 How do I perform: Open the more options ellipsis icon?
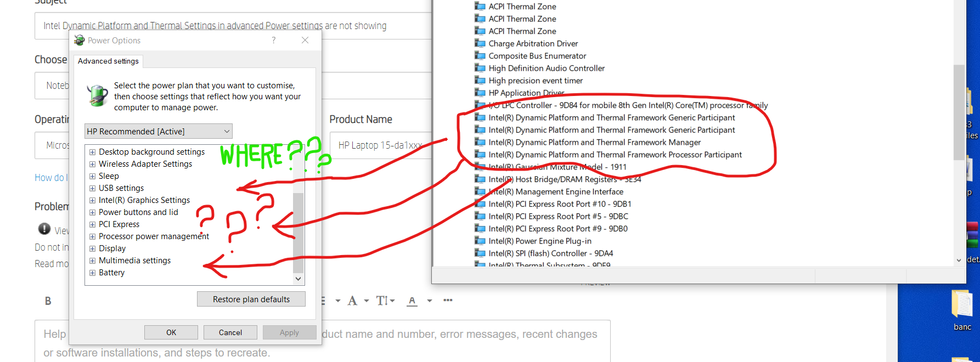pos(448,300)
